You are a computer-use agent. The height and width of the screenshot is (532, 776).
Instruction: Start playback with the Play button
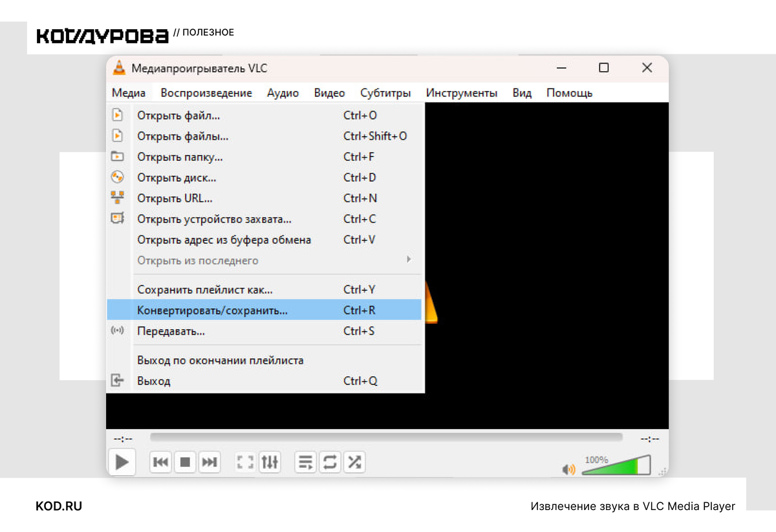pos(122,462)
